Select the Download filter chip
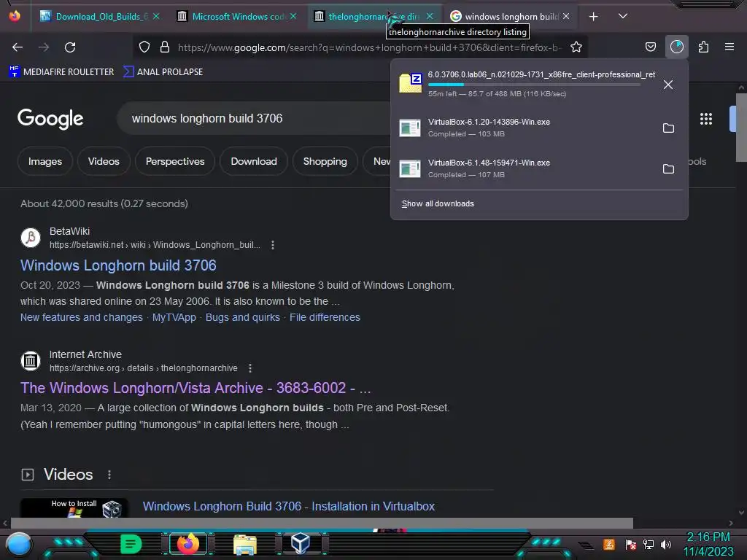 click(x=253, y=161)
